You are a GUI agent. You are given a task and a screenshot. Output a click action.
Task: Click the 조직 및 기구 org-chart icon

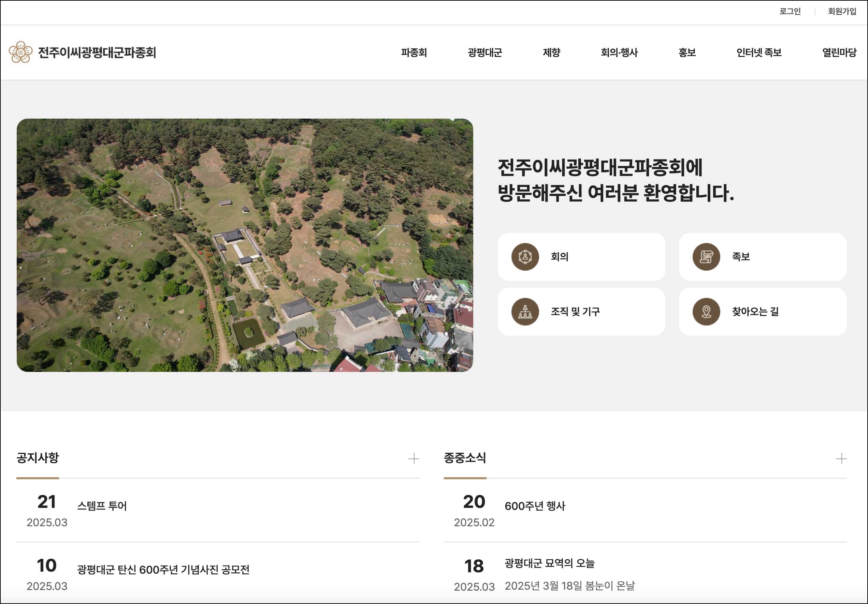point(525,312)
